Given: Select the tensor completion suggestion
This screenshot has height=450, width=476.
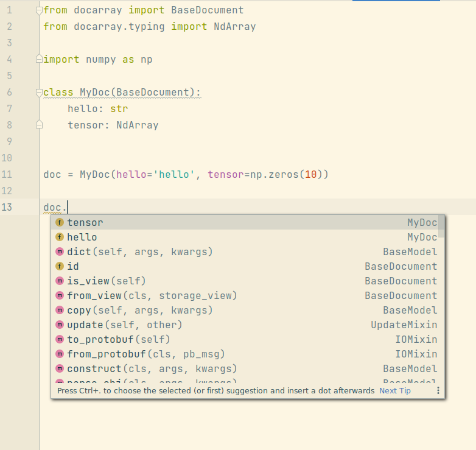Looking at the screenshot, I should click(x=247, y=223).
